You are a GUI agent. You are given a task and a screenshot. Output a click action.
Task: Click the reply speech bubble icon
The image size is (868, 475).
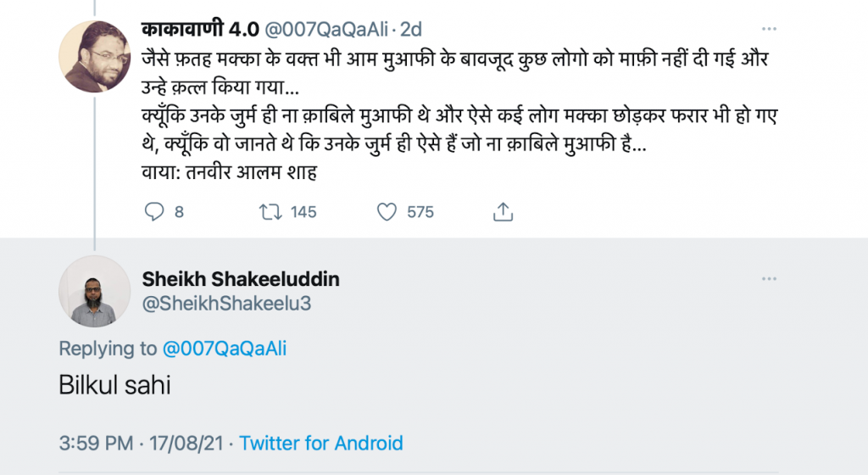click(x=153, y=211)
